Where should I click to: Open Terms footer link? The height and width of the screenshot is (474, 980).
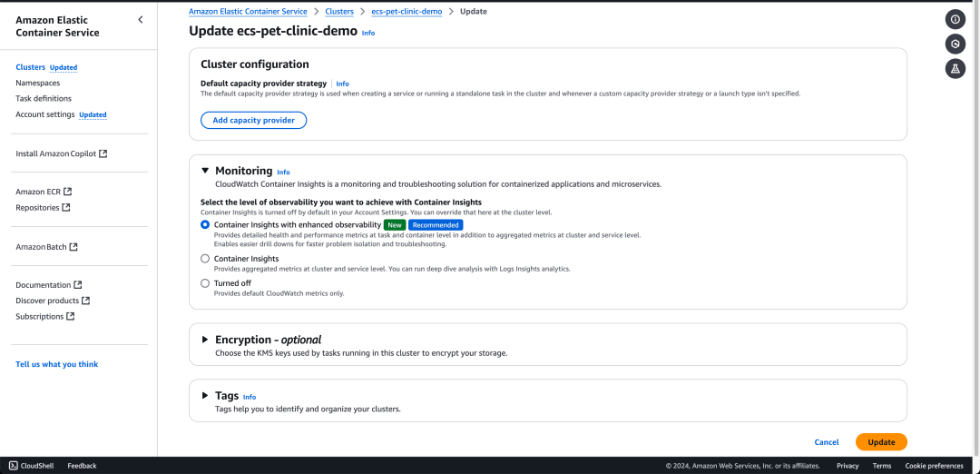click(882, 466)
